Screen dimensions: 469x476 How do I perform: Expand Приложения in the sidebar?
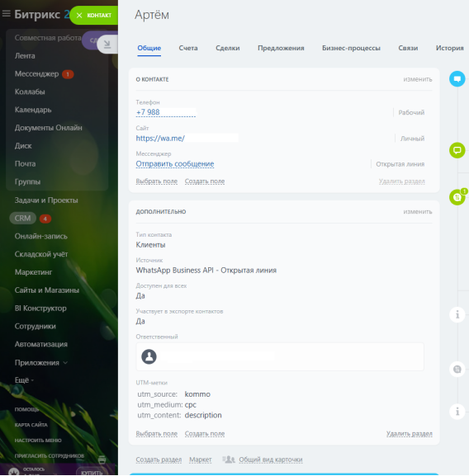[x=40, y=362]
